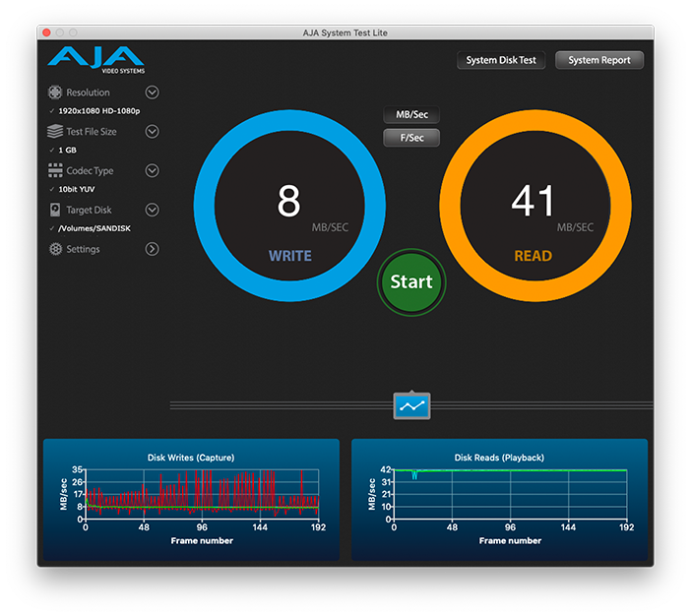
Task: Select the 1 GB file size value
Action: click(67, 151)
